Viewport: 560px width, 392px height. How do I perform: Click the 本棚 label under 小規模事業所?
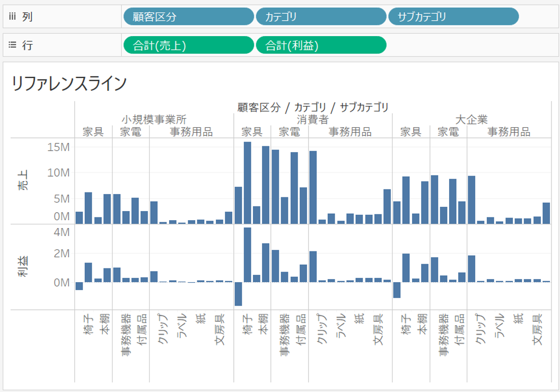coord(105,324)
